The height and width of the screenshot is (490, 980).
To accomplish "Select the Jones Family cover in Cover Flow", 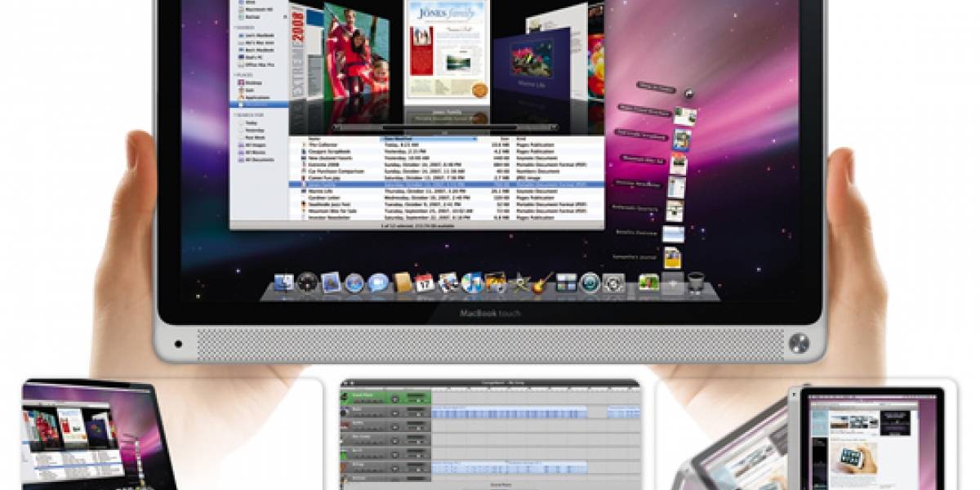I will click(x=447, y=51).
